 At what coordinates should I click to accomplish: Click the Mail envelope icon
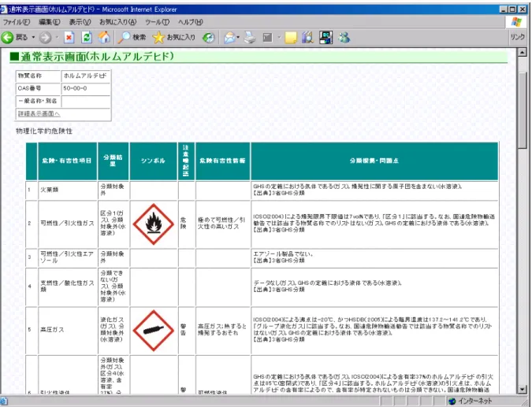(229, 38)
